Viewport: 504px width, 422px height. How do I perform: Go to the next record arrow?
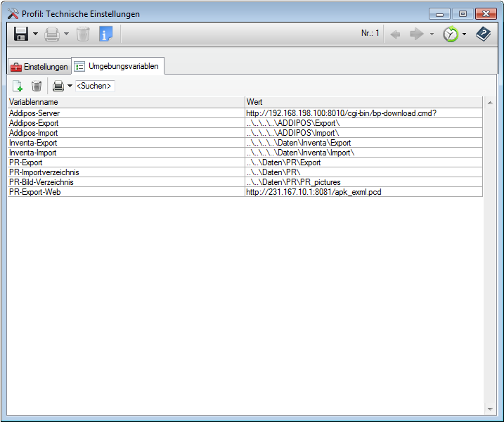pyautogui.click(x=417, y=34)
